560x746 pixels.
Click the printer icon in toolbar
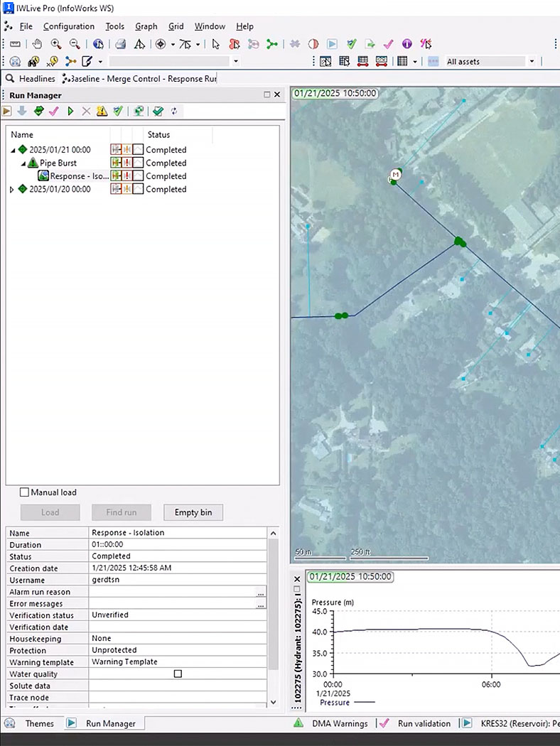click(121, 44)
